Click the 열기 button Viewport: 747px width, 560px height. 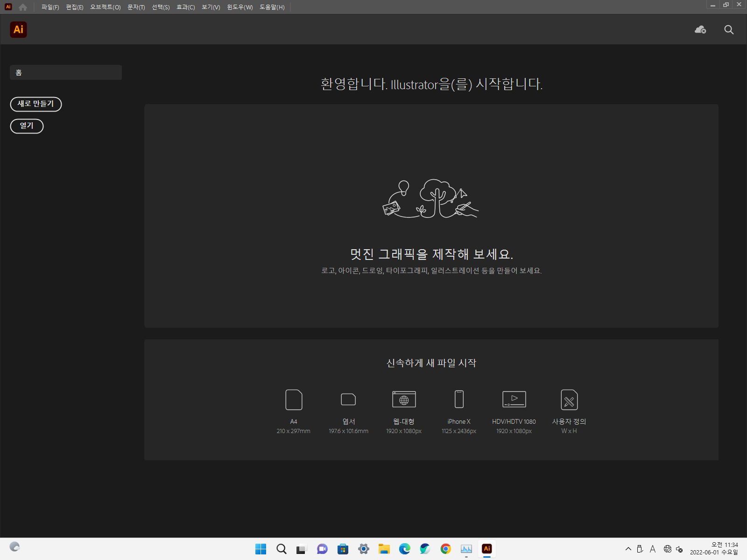(27, 126)
